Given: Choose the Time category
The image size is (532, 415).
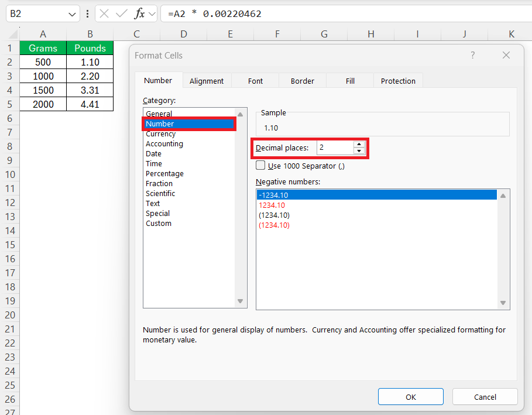Looking at the screenshot, I should (x=189, y=163).
